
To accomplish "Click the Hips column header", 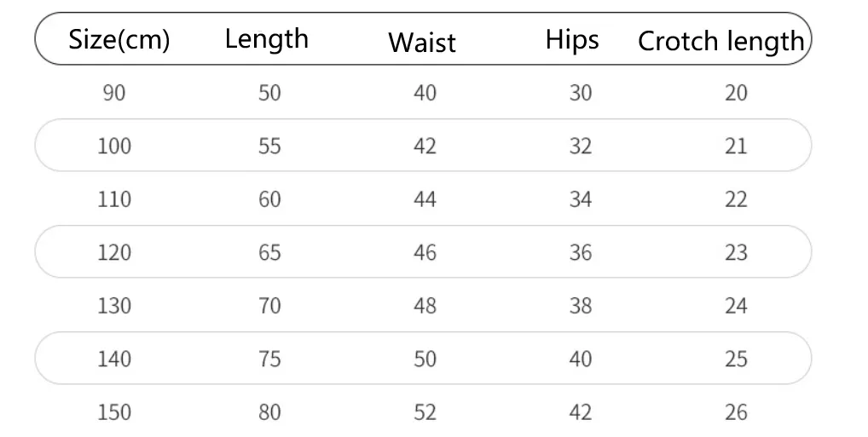I will point(572,40).
